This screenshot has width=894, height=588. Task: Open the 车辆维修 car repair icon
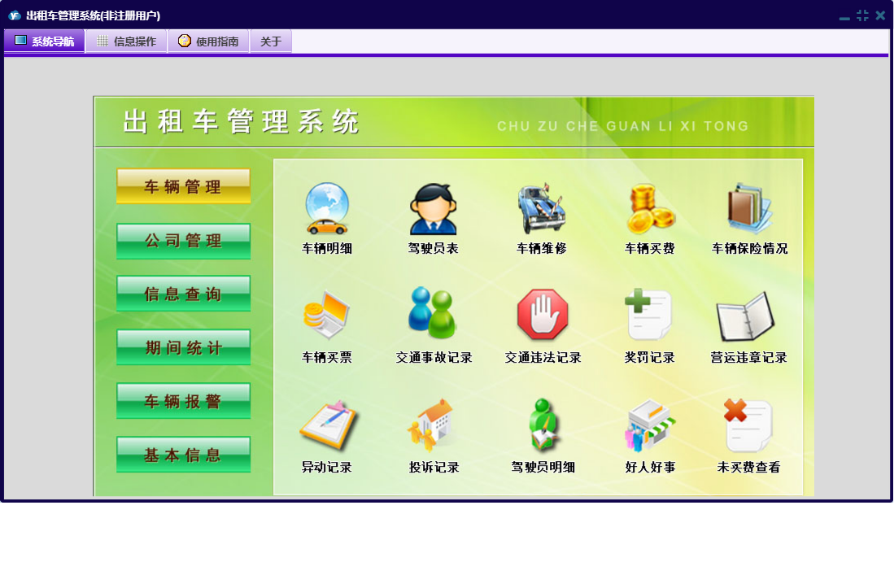(x=541, y=208)
